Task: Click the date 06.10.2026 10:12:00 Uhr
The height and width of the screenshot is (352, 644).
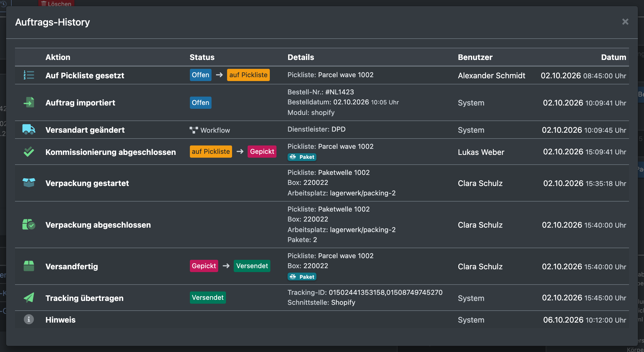Action: point(585,320)
